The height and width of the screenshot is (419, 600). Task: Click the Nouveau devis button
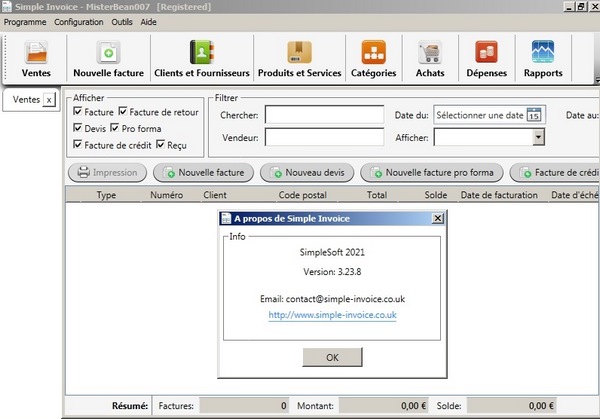tap(307, 173)
